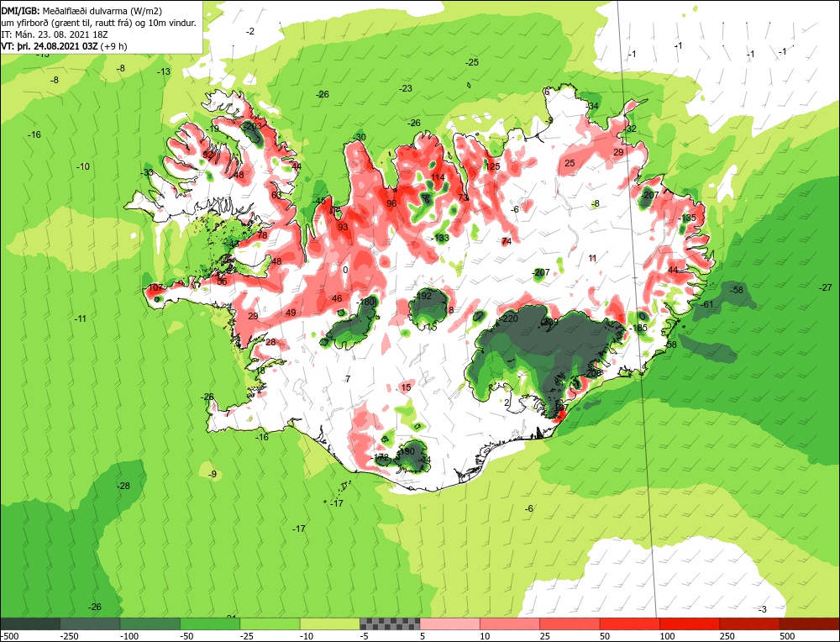Click the map value '125' in north Iceland
Screen dimensions: 840x642
[492, 166]
